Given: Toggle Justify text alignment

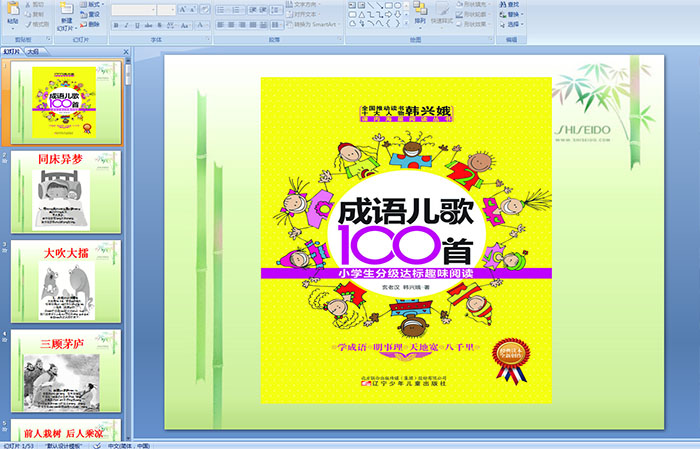Looking at the screenshot, I should [x=253, y=25].
